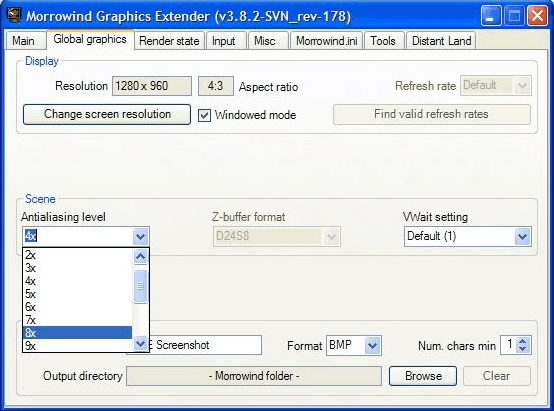
Task: Collapse the Antialiasing level dropdown arrow
Action: tap(141, 236)
